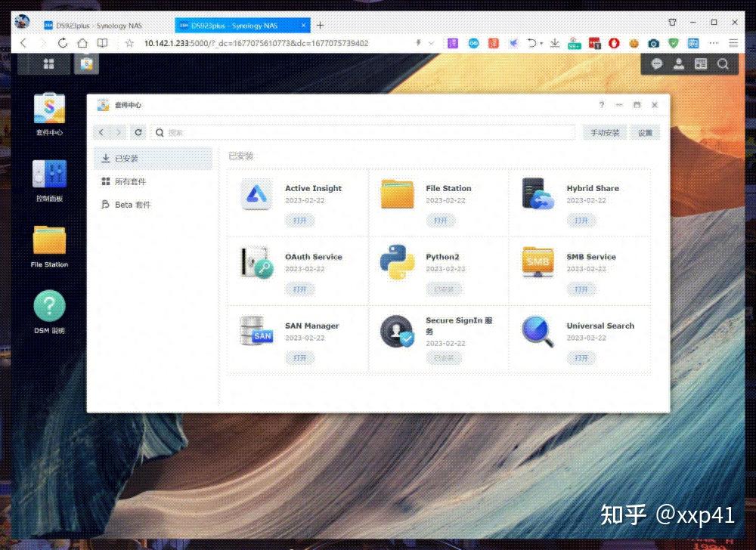Click 手动安装 for manual installation

606,131
